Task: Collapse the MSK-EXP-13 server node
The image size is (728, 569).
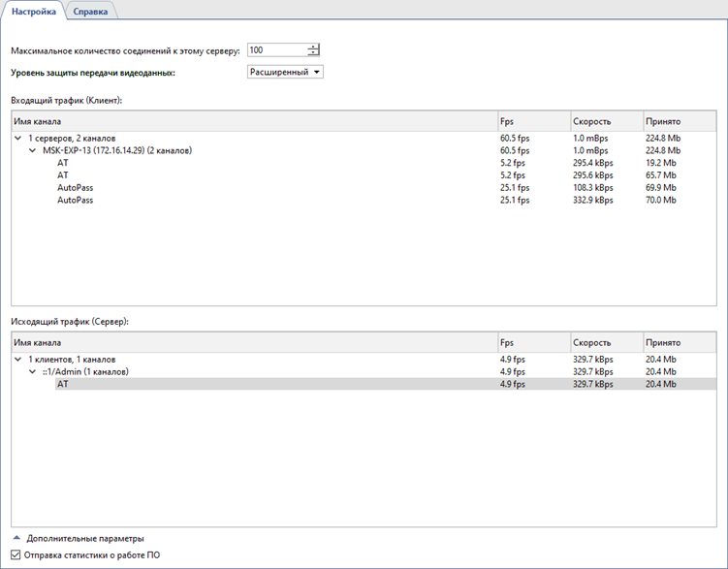Action: coord(33,151)
